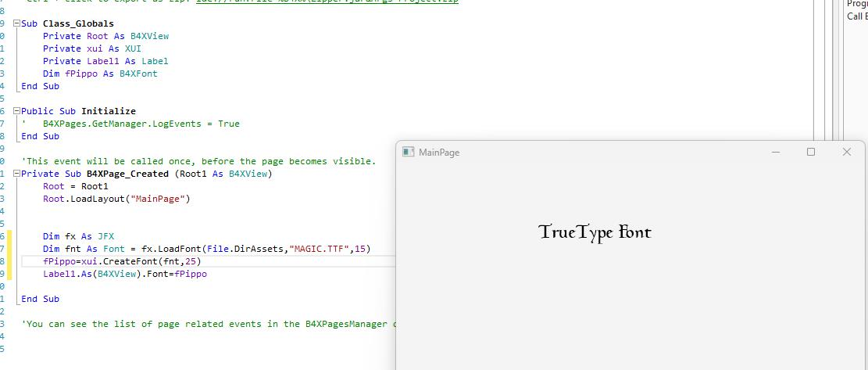Click the comment 'This event will be called once'
Viewport: 868px width, 370px height.
coord(198,161)
